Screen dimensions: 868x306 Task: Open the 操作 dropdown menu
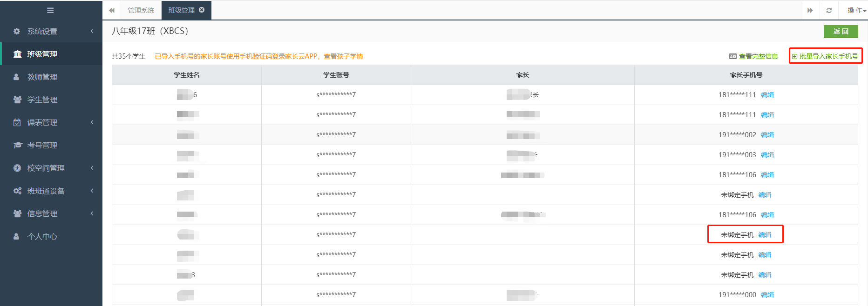[856, 10]
